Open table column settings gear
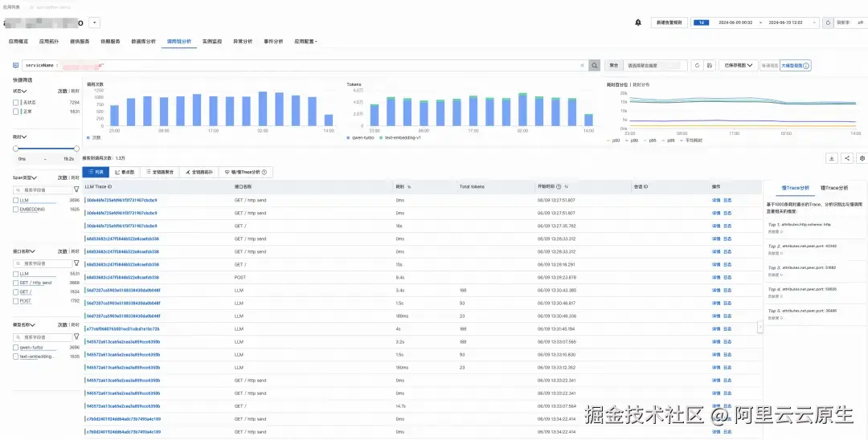The image size is (868, 440). point(862,158)
